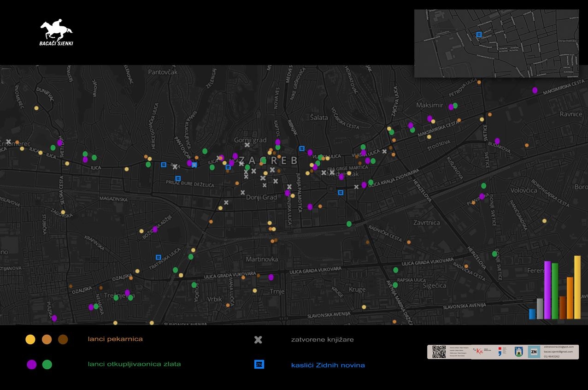Select the blue box marker near Prilaz Đure Deželića
588x390 pixels.
pos(178,178)
